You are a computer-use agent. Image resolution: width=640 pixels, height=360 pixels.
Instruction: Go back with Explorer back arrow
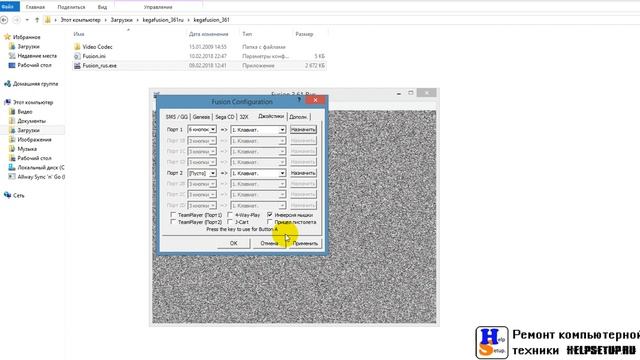coord(4,20)
